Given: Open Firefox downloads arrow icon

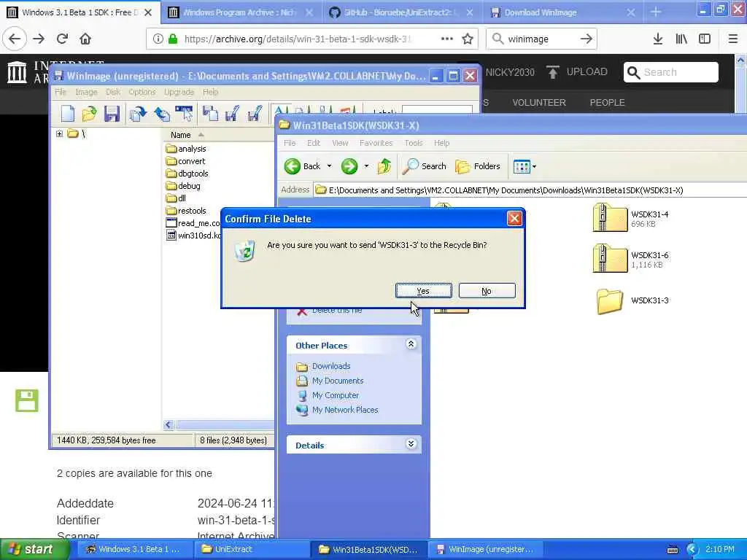Looking at the screenshot, I should [658, 39].
